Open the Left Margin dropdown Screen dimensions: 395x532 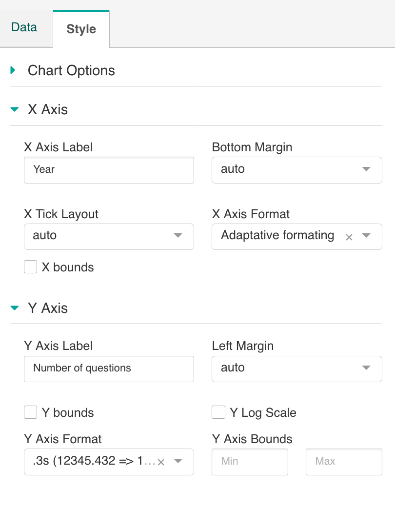coord(296,368)
